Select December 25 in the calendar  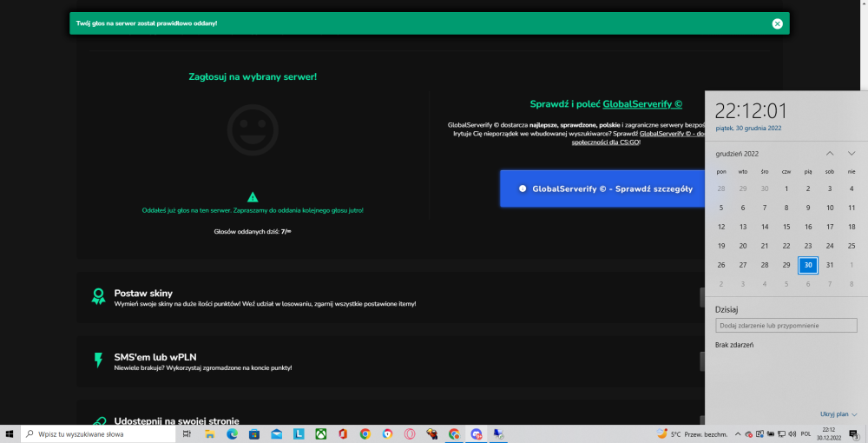coord(852,246)
